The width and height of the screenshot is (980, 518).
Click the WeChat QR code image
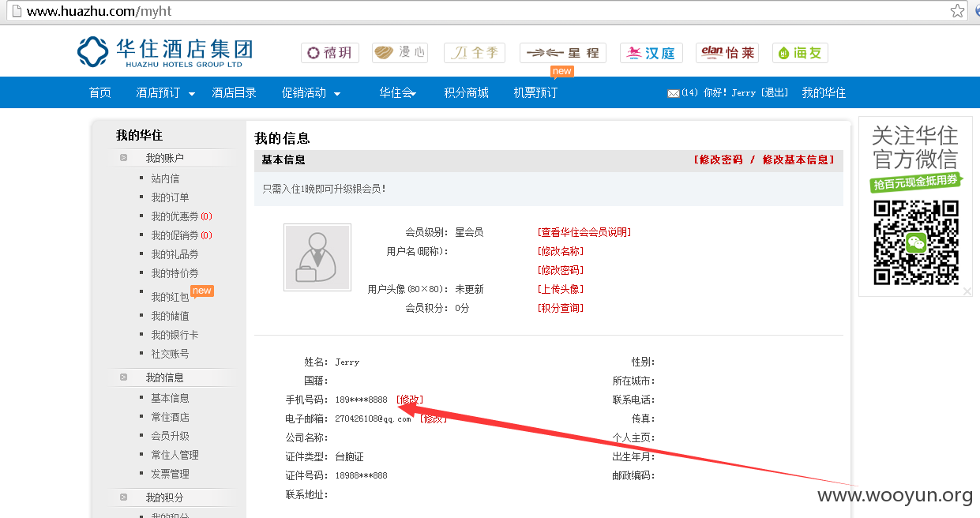click(x=915, y=243)
